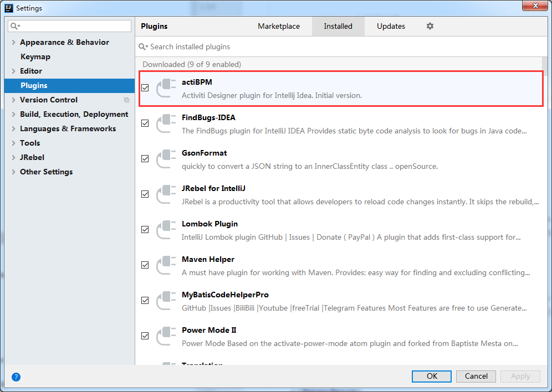The image size is (552, 392).
Task: Click the actiBPM plugin icon
Action: tap(166, 88)
